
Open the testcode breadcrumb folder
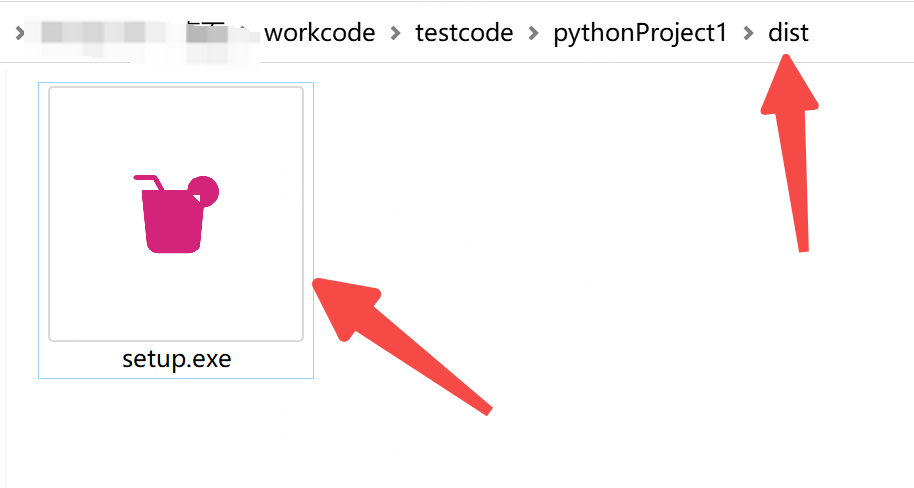(464, 33)
